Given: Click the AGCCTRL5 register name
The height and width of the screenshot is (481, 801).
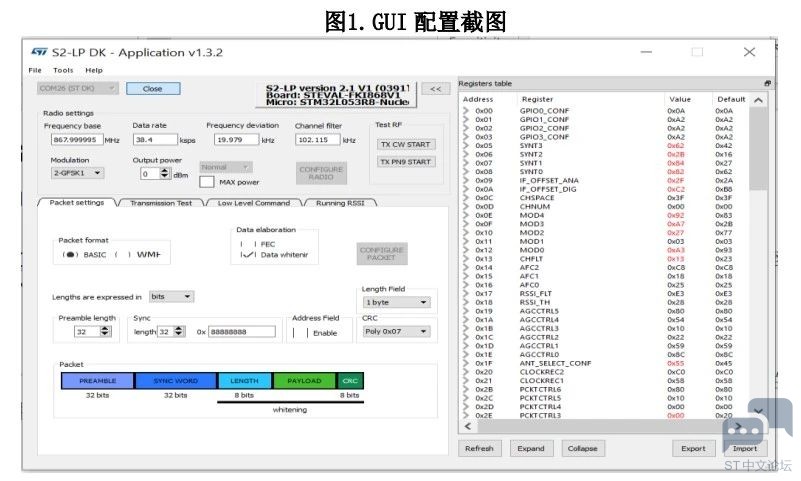Looking at the screenshot, I should [x=539, y=311].
